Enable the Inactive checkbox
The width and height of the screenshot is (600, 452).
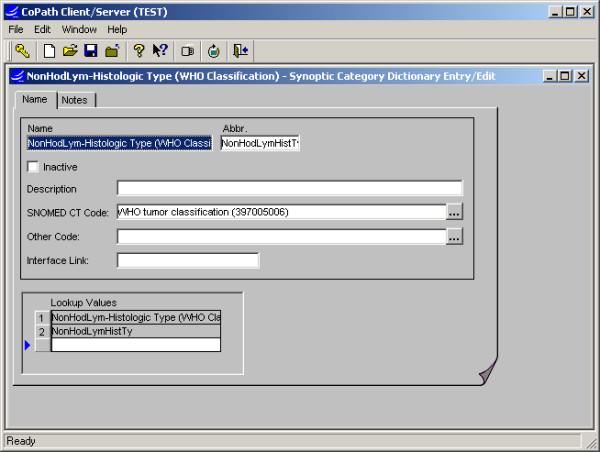click(x=33, y=166)
